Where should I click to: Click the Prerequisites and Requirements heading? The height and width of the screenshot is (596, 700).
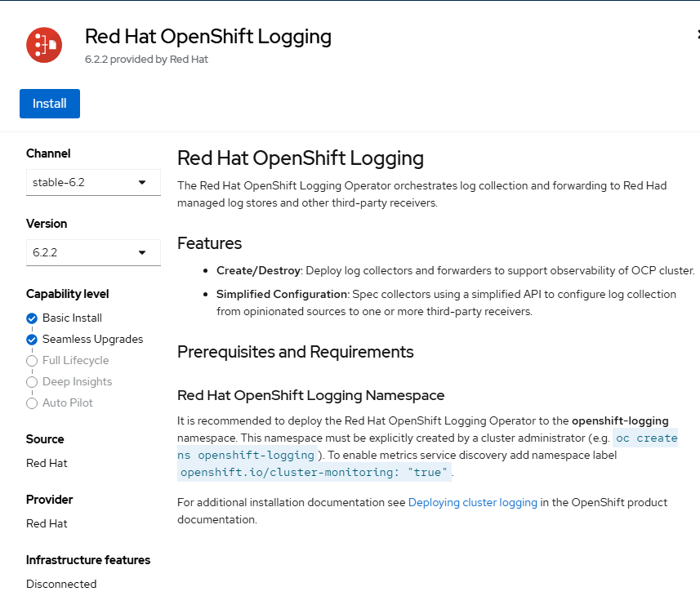pyautogui.click(x=296, y=352)
